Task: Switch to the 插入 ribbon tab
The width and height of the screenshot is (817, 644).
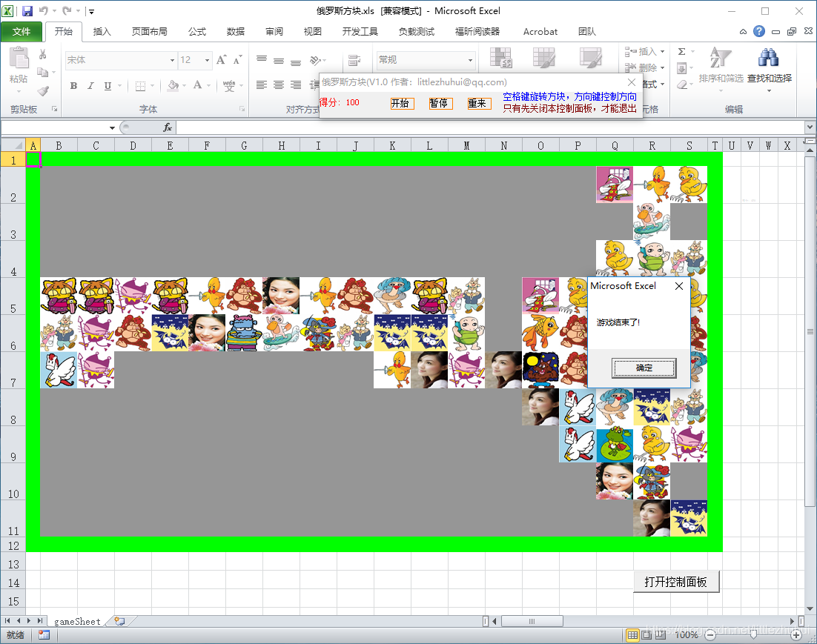Action: pyautogui.click(x=102, y=32)
